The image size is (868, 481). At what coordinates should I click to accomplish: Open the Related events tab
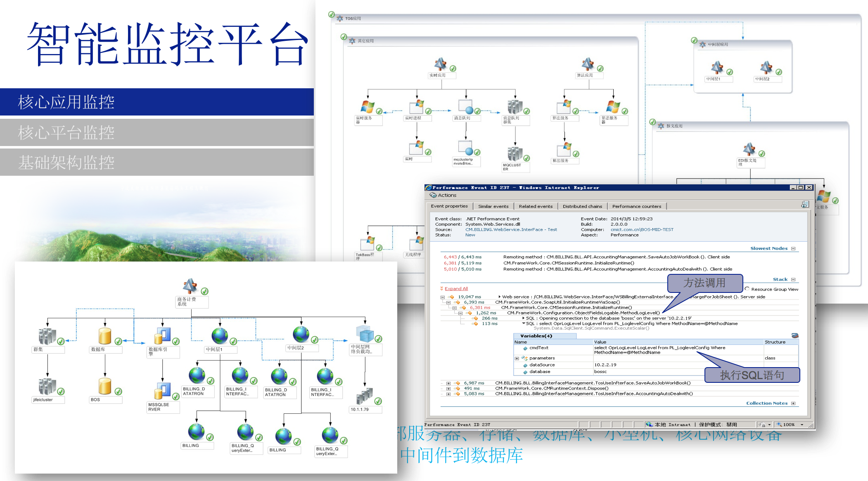(536, 206)
